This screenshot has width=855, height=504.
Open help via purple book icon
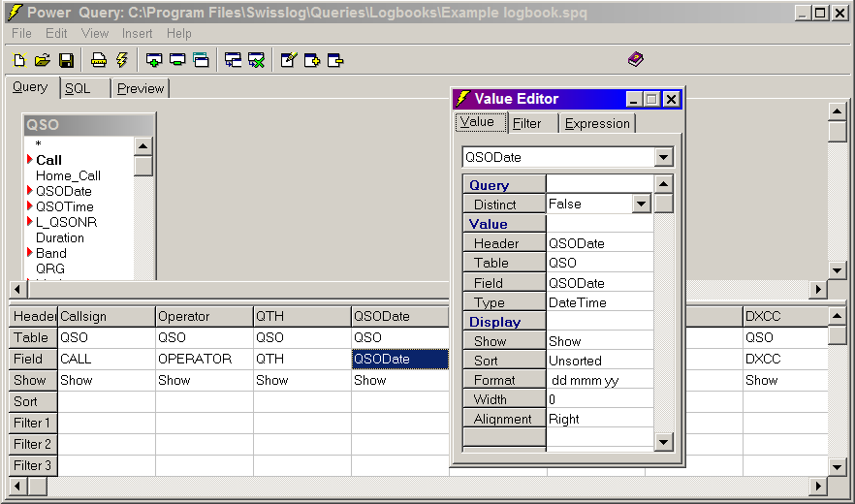point(636,59)
